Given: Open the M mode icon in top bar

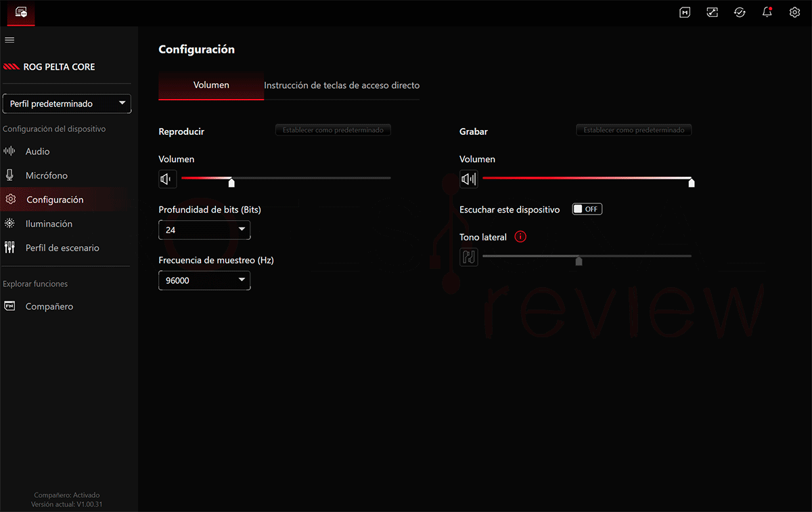Looking at the screenshot, I should coord(685,12).
